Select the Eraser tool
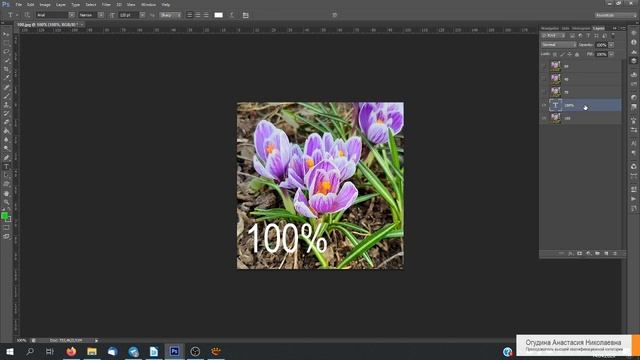640x360 pixels. point(7,122)
